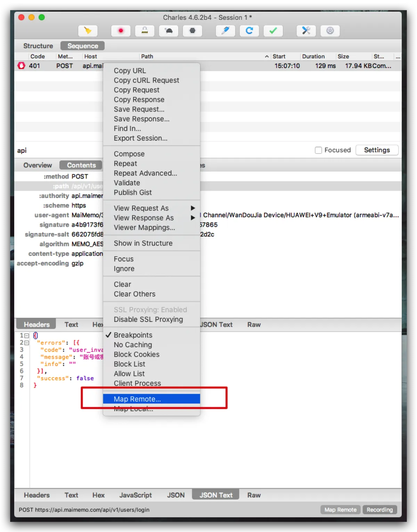The image size is (417, 532).
Task: Toggle the checked Breakpoints menu item
Action: tap(133, 335)
